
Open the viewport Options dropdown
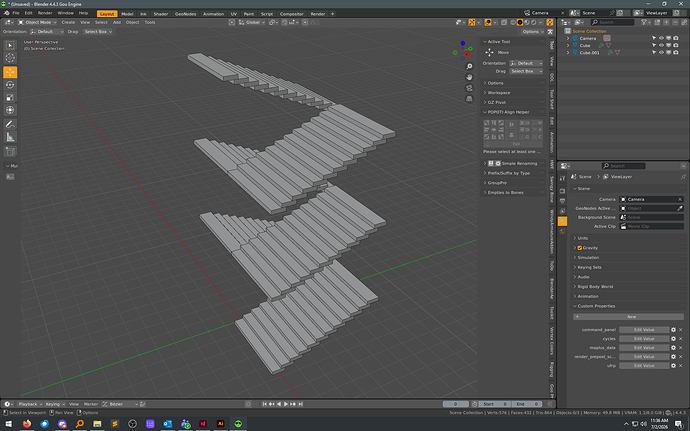(x=532, y=32)
